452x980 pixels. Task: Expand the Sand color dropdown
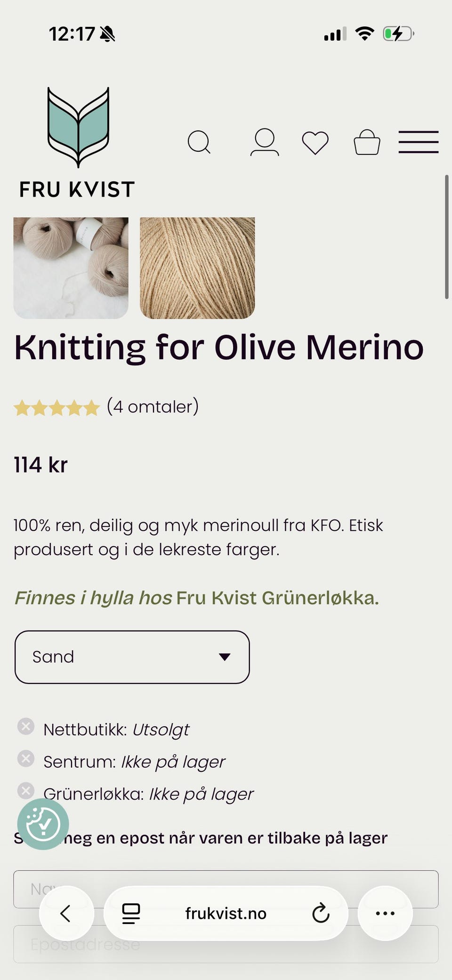[x=132, y=657]
